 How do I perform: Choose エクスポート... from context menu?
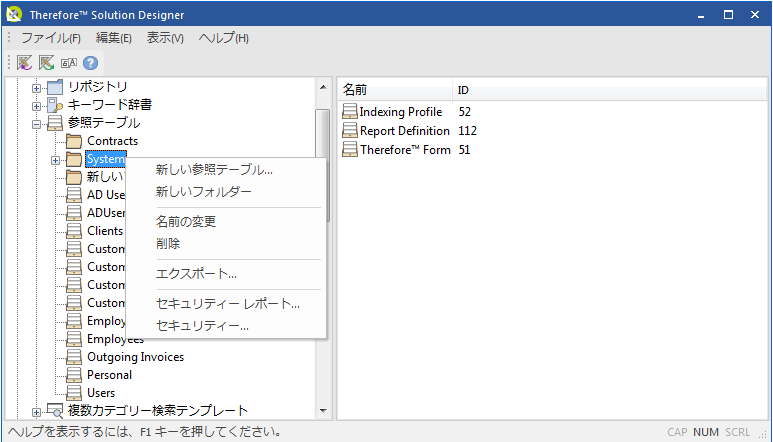(196, 273)
